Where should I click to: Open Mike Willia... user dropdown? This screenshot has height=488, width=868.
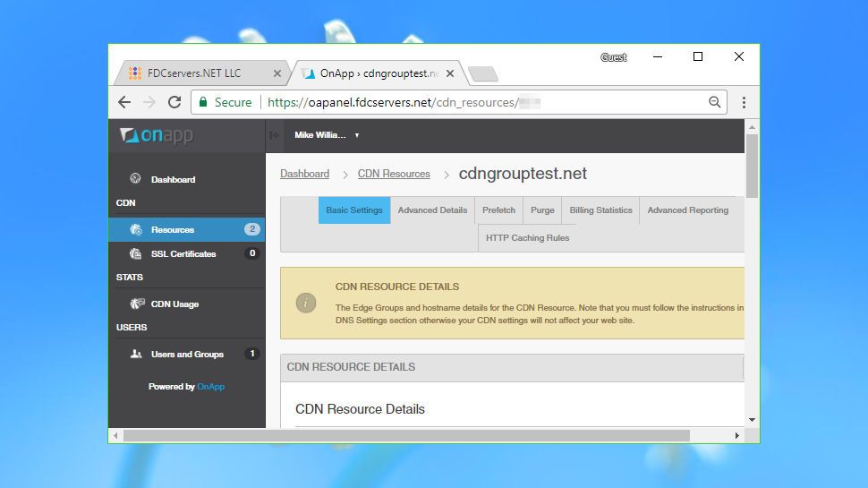[x=327, y=135]
